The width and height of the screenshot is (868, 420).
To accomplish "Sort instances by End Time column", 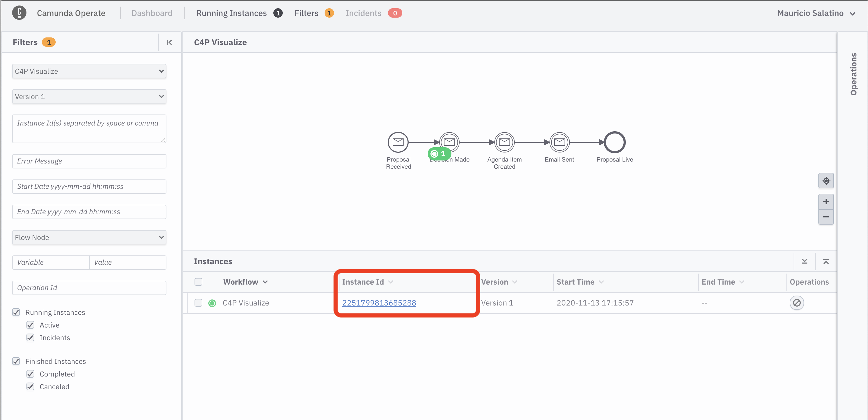I will pos(723,282).
